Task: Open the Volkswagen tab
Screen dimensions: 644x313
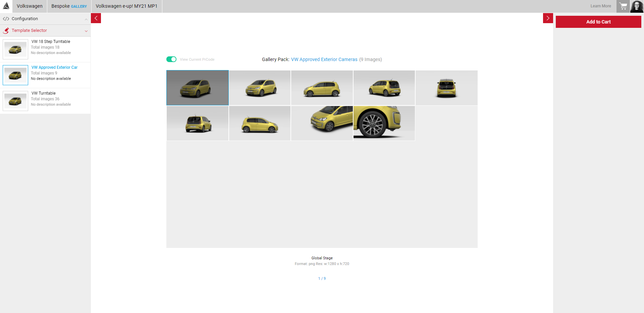Action: click(x=30, y=6)
